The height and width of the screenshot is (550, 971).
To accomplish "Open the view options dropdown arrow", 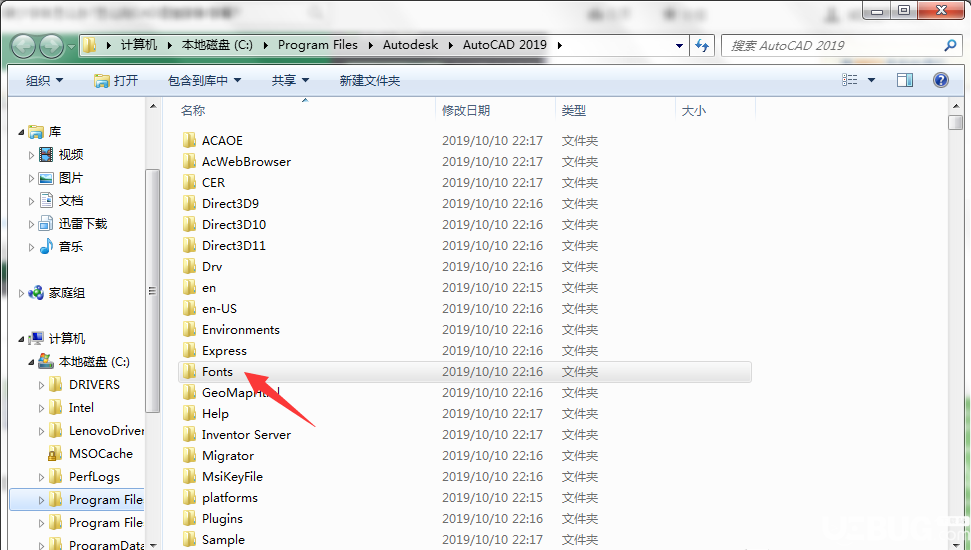I will (871, 80).
